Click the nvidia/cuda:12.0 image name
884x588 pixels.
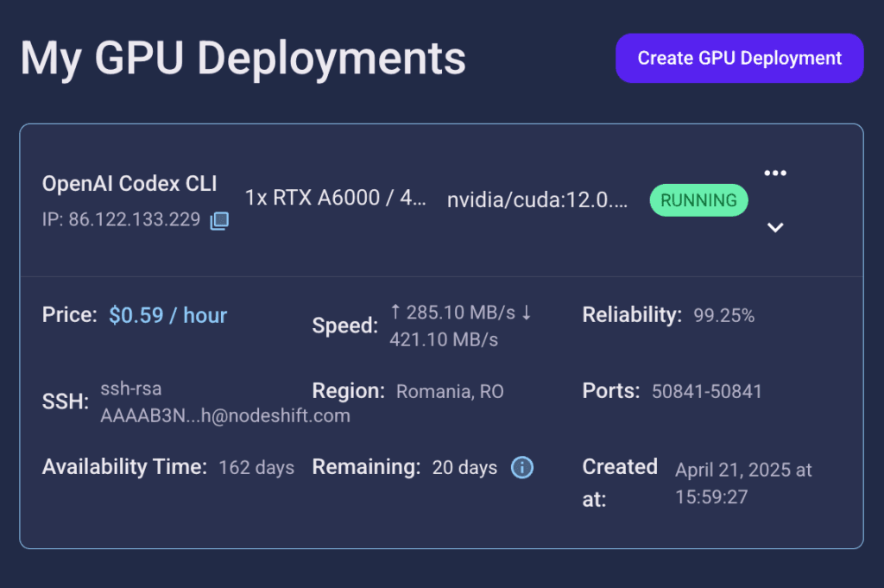click(x=537, y=200)
